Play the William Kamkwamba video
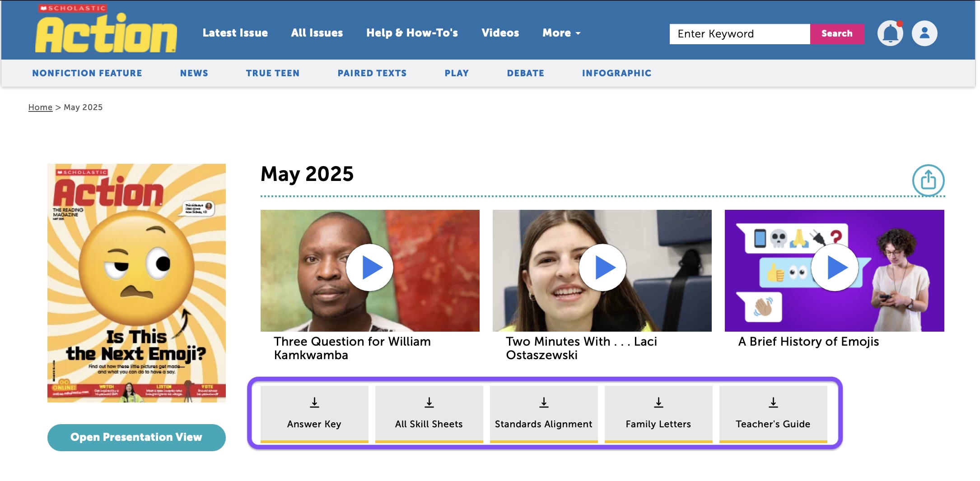This screenshot has width=980, height=481. tap(370, 268)
